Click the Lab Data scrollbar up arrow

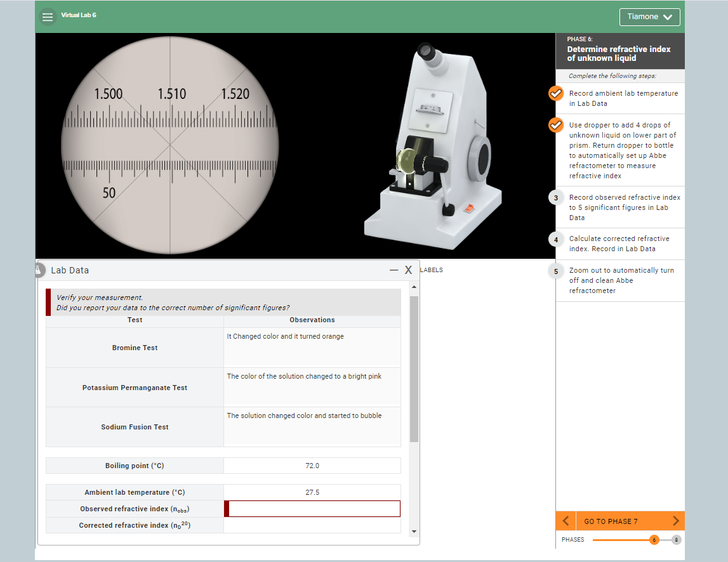click(414, 285)
